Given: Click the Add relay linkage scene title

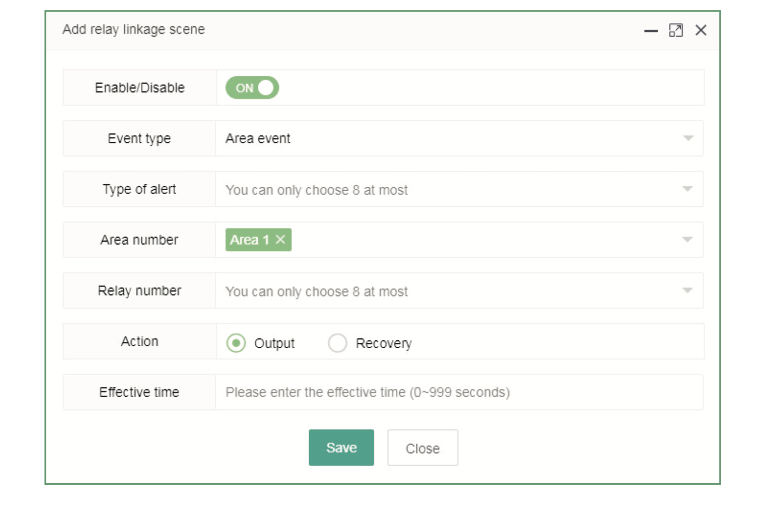Looking at the screenshot, I should click(x=134, y=30).
